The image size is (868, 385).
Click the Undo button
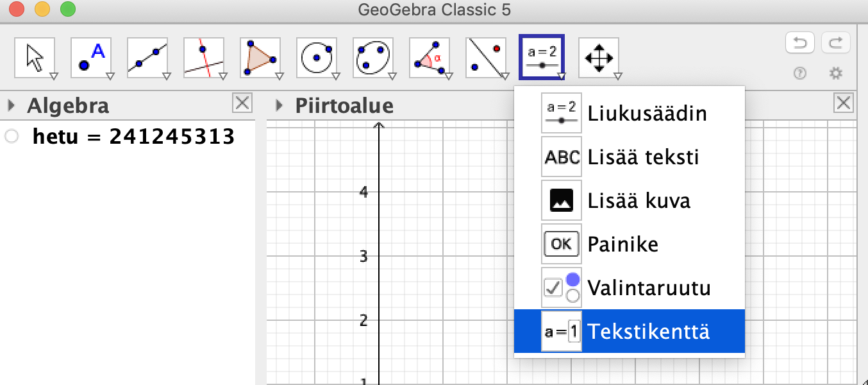click(x=800, y=44)
